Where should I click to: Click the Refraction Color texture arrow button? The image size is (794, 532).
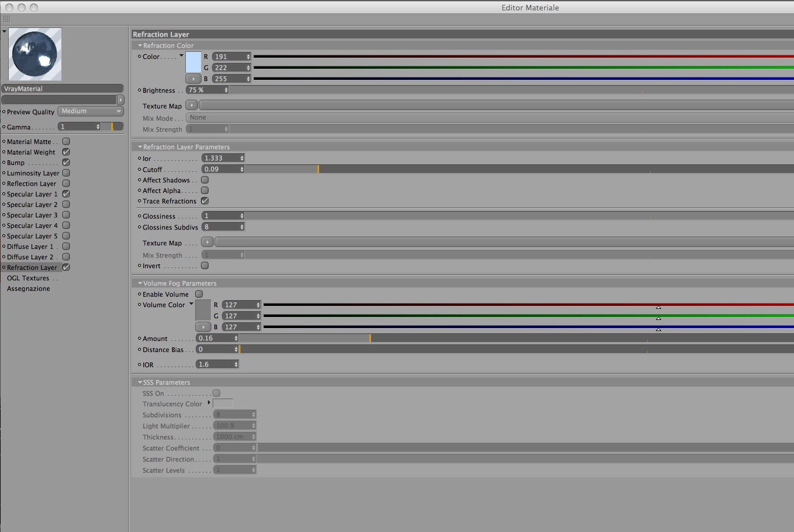[x=193, y=79]
